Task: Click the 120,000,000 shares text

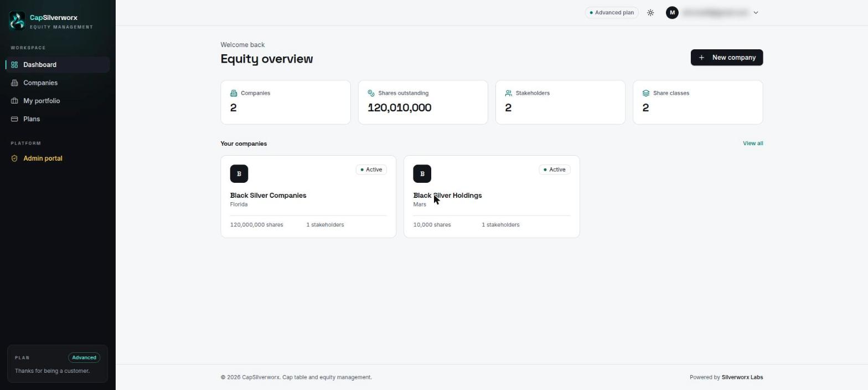Action: [x=257, y=225]
